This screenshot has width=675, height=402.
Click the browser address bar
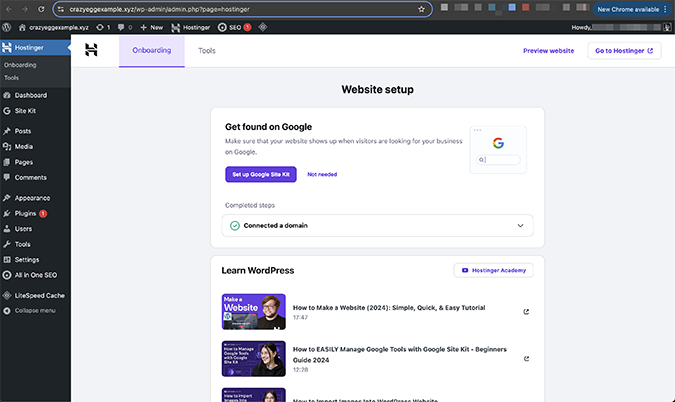[241, 9]
